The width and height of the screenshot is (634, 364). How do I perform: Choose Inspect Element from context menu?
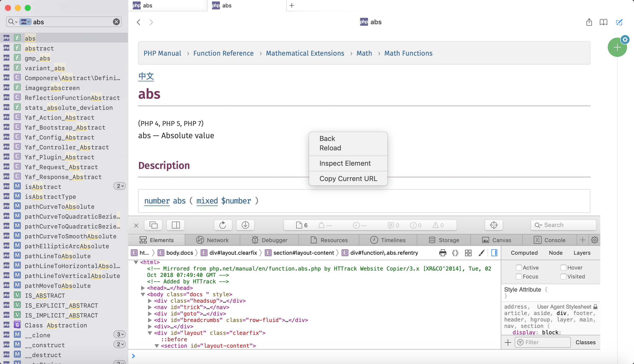click(x=345, y=163)
